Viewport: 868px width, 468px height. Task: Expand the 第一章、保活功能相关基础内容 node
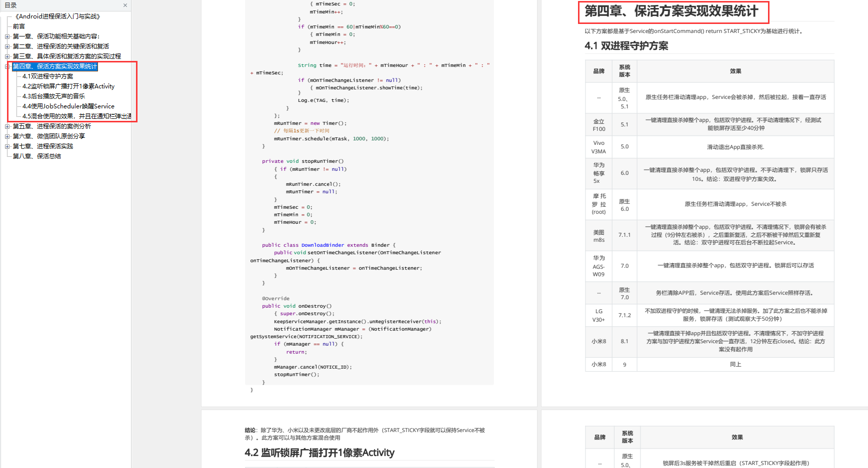coord(7,36)
